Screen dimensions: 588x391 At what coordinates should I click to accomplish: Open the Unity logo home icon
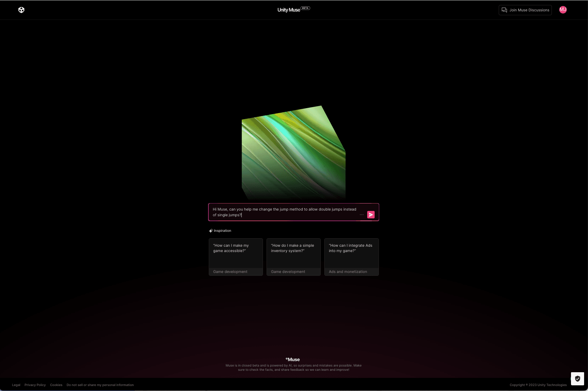pos(21,10)
